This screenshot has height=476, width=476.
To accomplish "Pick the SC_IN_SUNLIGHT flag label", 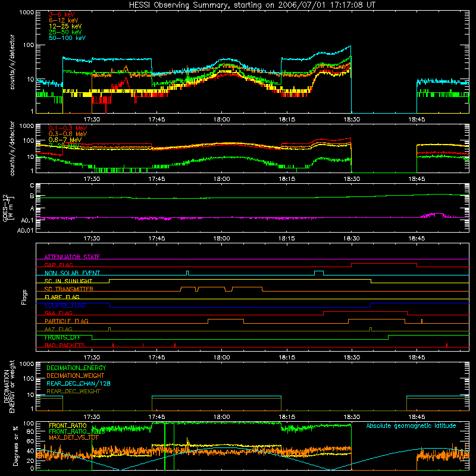I will click(68, 281).
